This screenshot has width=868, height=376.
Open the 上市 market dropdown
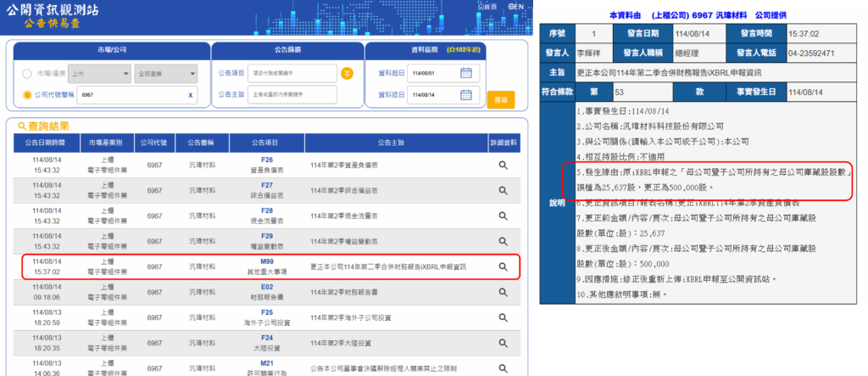coord(99,74)
